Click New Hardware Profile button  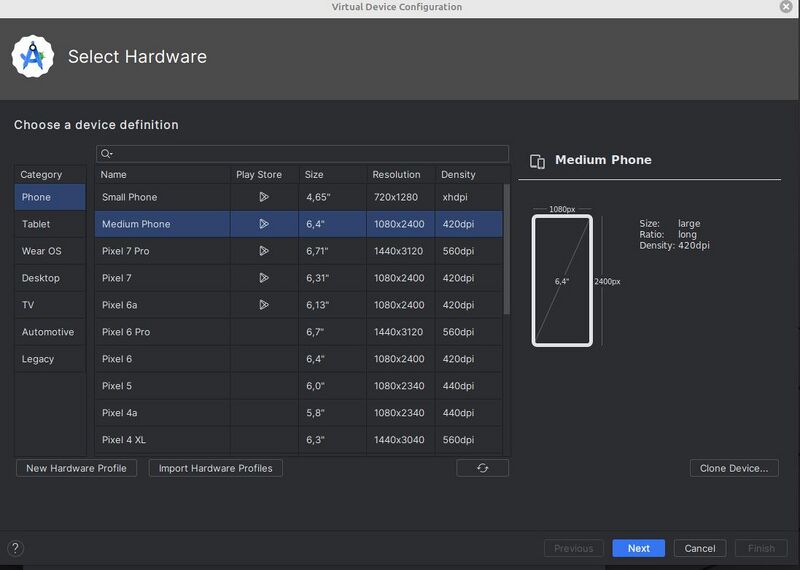[x=77, y=468]
